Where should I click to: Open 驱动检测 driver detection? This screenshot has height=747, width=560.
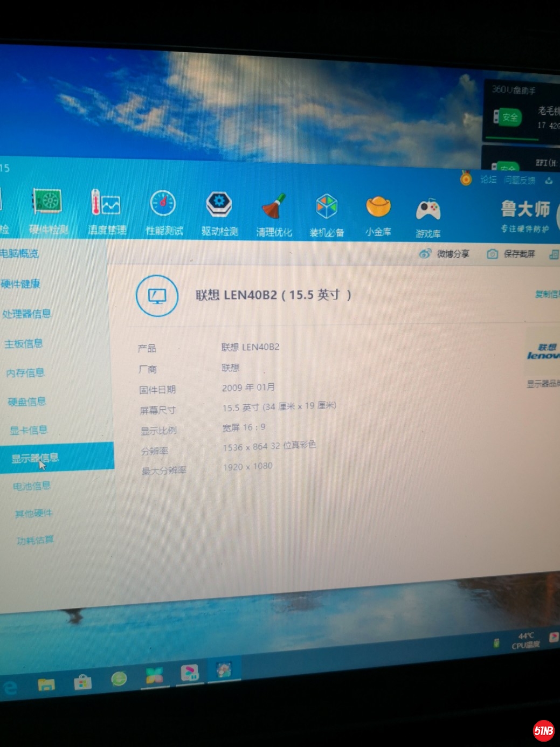219,214
